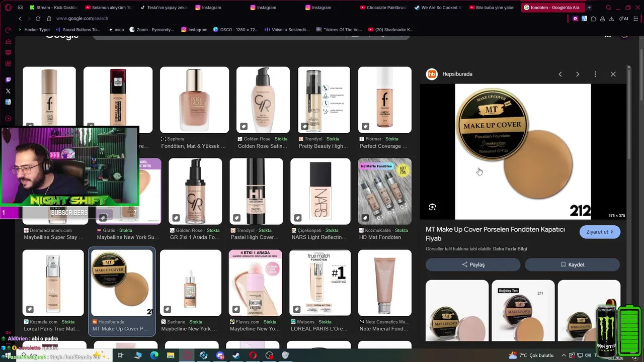Open the downloads icon in the browser toolbar
Viewport: 644px width, 362px height.
pos(611,19)
